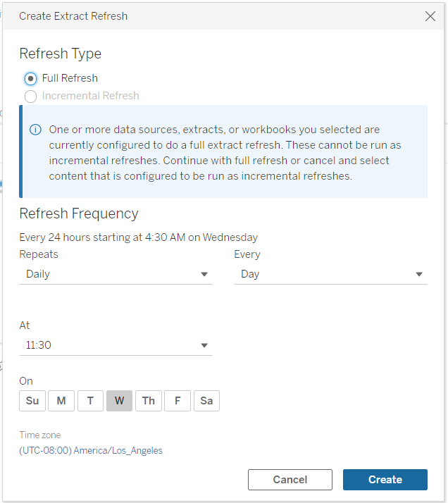Close the Create Extract Refresh dialog
Image resolution: width=448 pixels, height=503 pixels.
430,16
